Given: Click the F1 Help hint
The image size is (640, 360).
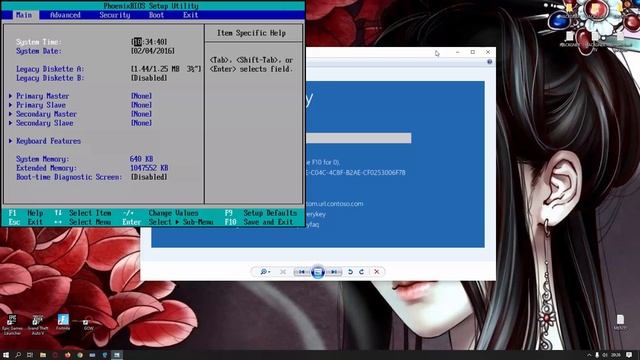Looking at the screenshot, I should (x=25, y=213).
